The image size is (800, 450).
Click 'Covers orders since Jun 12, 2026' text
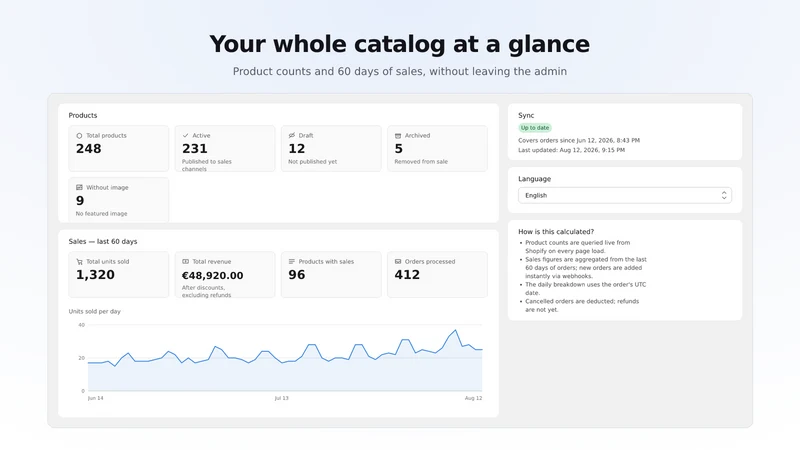tap(579, 140)
